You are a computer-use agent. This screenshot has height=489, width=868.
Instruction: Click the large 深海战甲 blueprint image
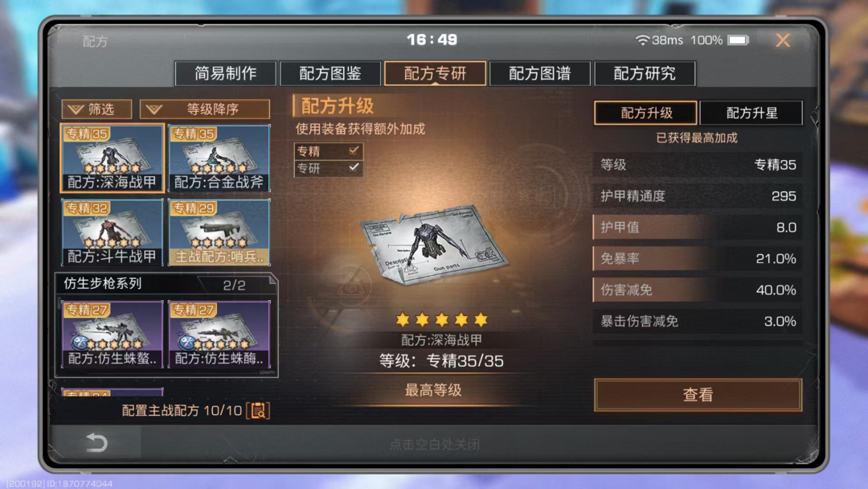(x=433, y=246)
